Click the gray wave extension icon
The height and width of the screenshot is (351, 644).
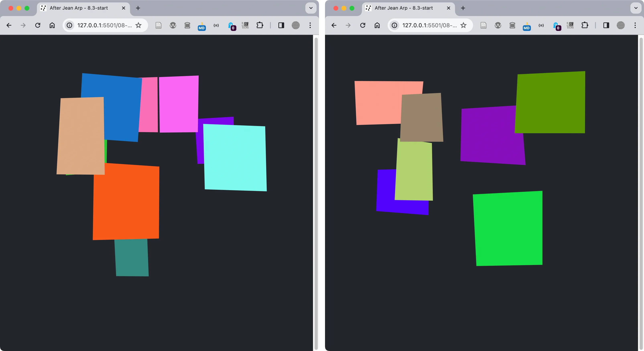pos(173,25)
